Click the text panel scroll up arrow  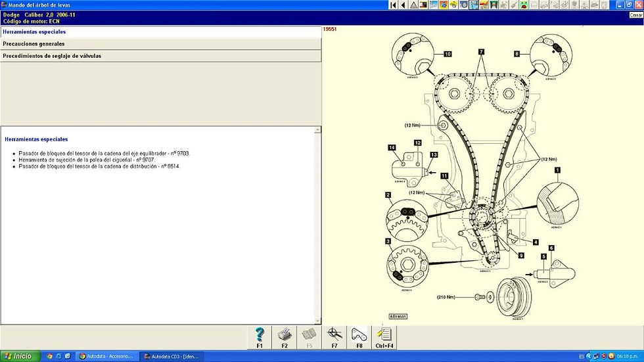point(317,130)
